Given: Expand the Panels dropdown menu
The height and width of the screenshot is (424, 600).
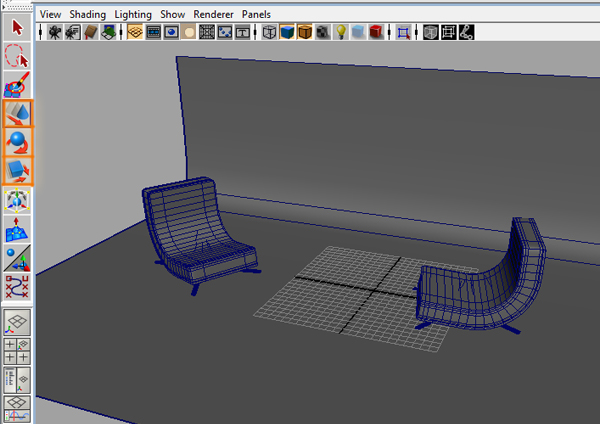Looking at the screenshot, I should point(256,15).
